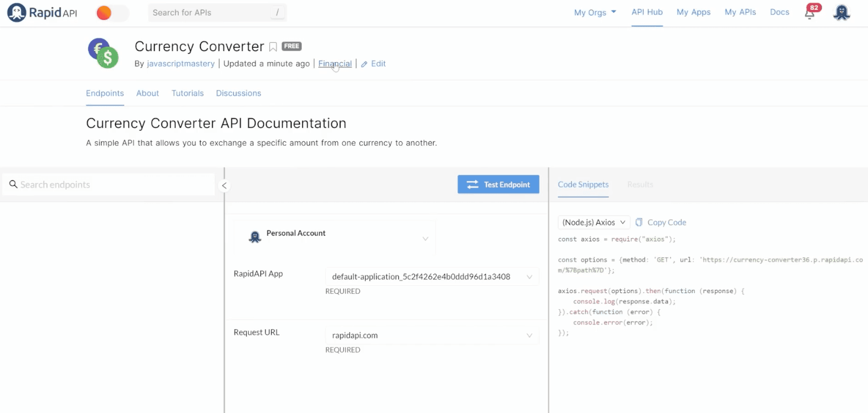Screen dimensions: 868x413
Task: Click the RapidAPI logo
Action: (x=42, y=12)
